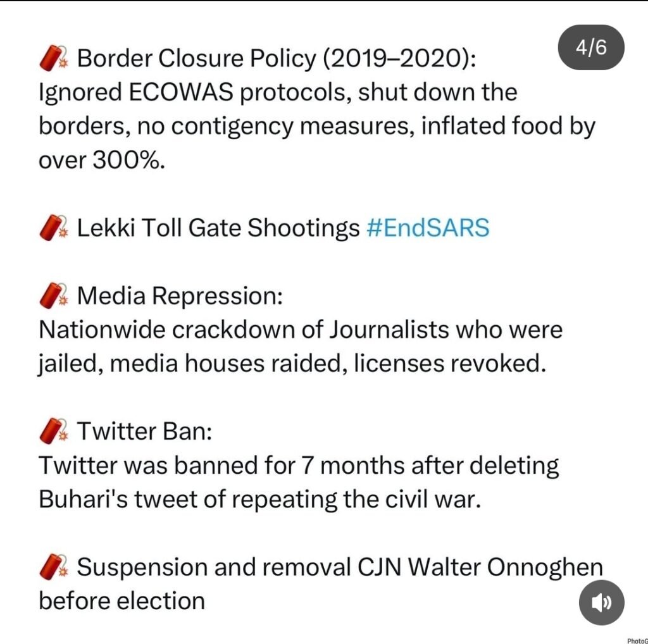Click the 'before election' text

tap(122, 600)
